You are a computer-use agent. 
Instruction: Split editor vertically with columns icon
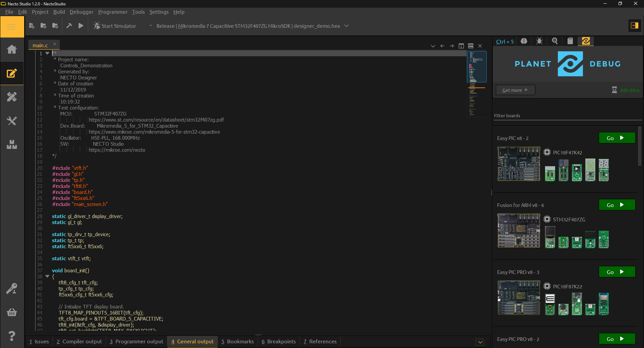(x=461, y=46)
